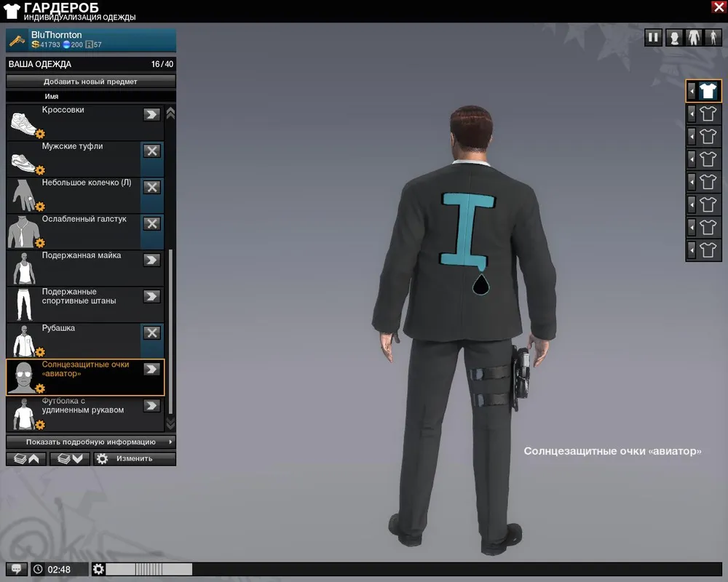
Task: Click the Изменить button
Action: pos(135,458)
